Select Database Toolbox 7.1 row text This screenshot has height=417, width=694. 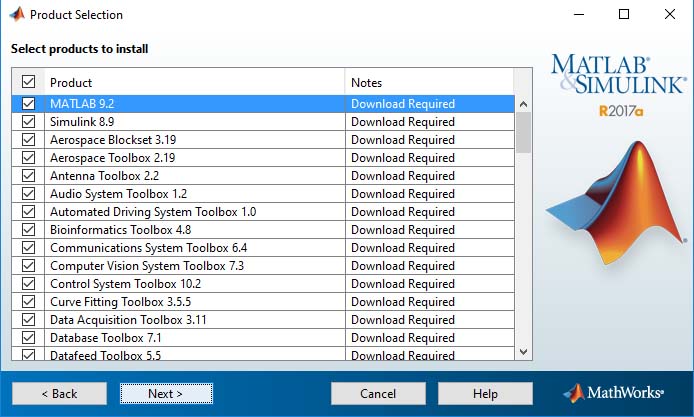106,338
